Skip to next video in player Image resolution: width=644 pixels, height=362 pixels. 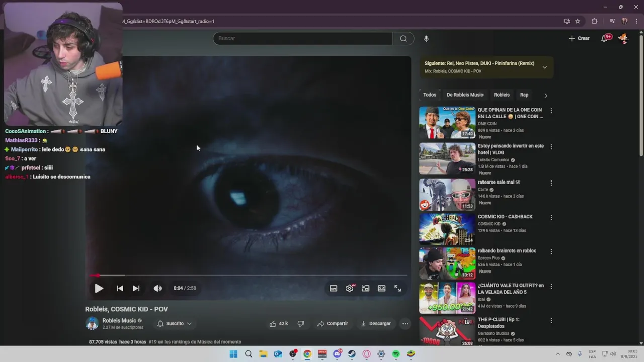pos(136,288)
